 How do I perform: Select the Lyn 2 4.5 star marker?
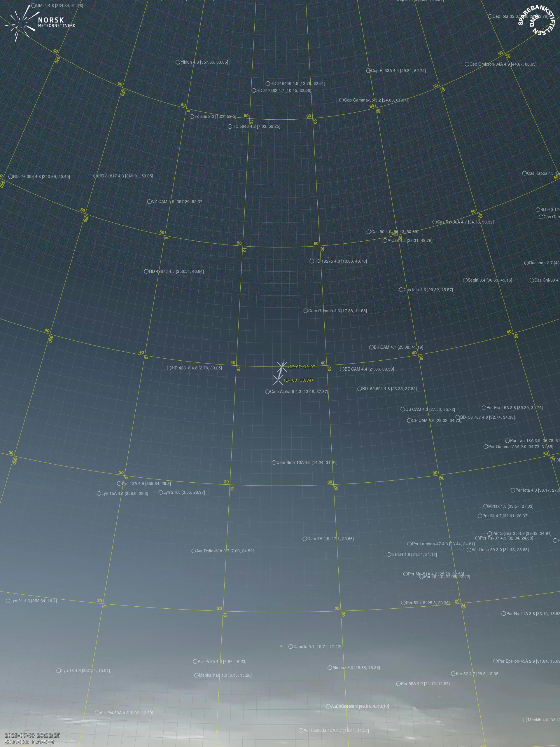161,492
